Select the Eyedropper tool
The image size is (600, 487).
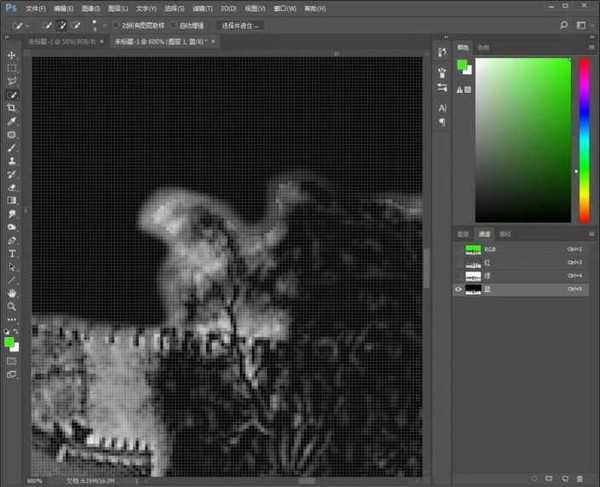[x=12, y=120]
